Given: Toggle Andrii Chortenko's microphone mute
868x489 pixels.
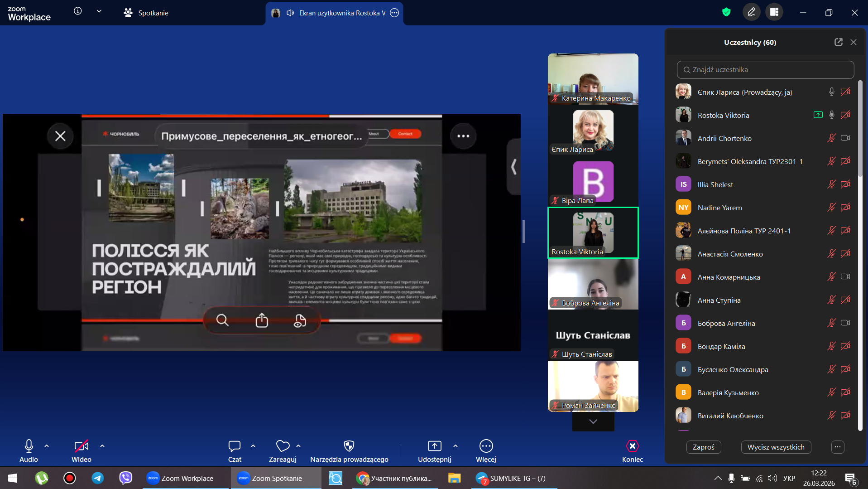Looking at the screenshot, I should 831,138.
